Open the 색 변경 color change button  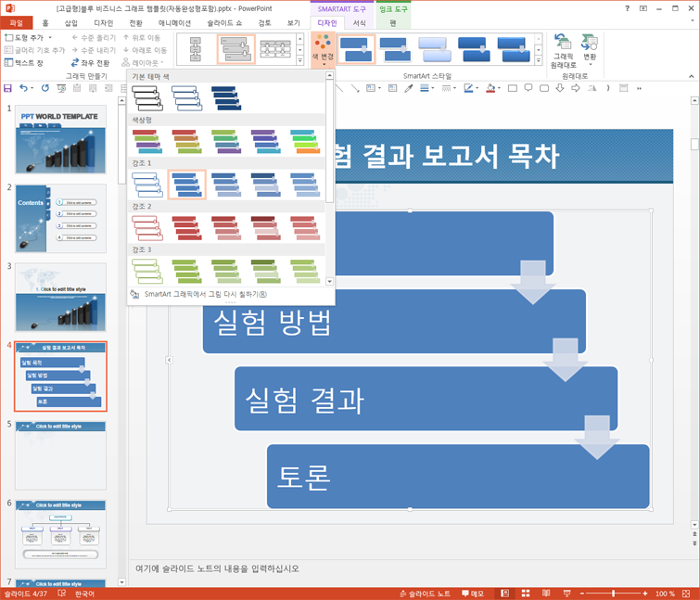point(323,50)
